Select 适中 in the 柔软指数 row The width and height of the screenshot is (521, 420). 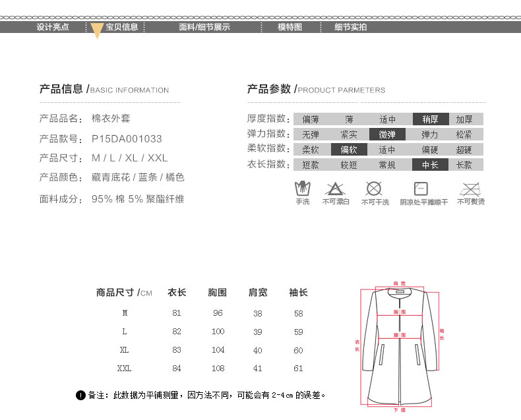pos(387,150)
